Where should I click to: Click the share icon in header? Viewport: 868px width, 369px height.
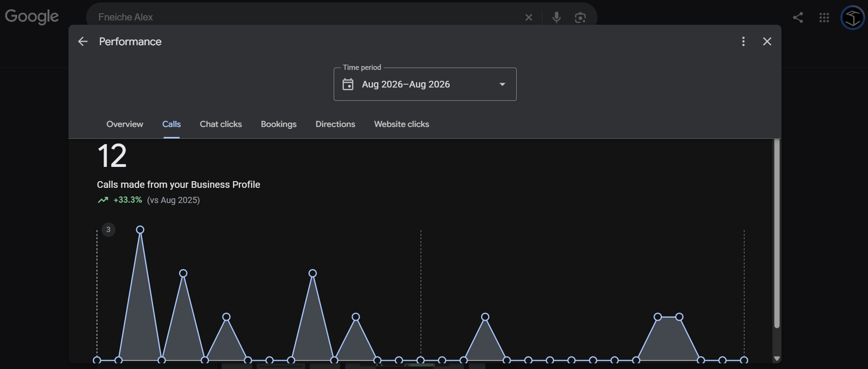click(x=798, y=18)
